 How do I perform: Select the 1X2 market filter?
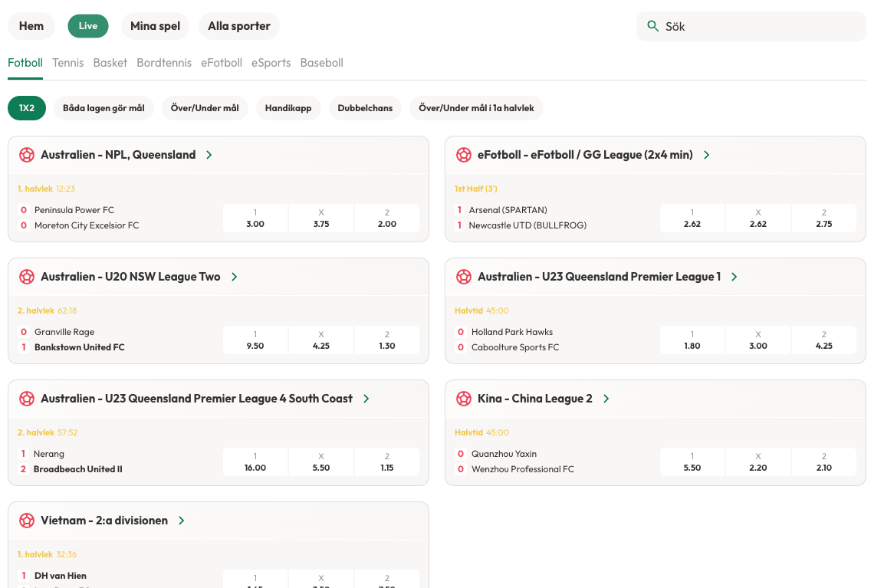27,108
